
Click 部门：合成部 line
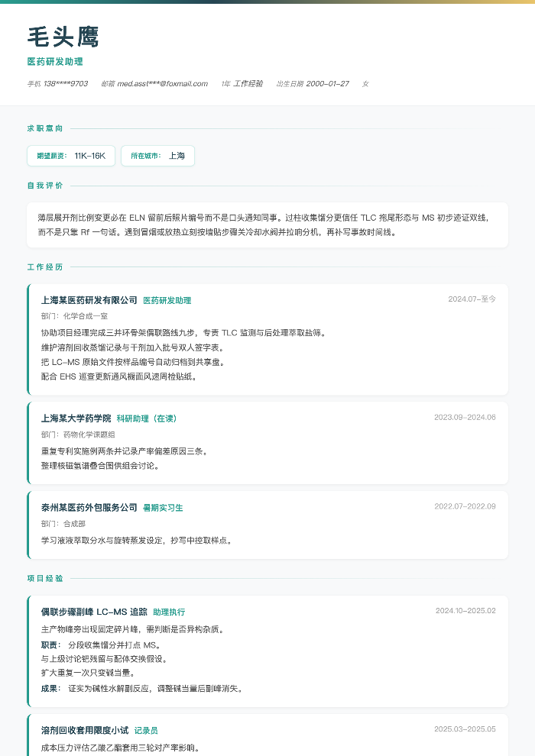pyautogui.click(x=63, y=524)
